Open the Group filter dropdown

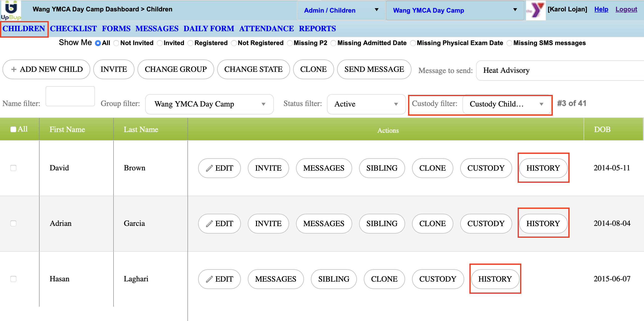pyautogui.click(x=209, y=104)
